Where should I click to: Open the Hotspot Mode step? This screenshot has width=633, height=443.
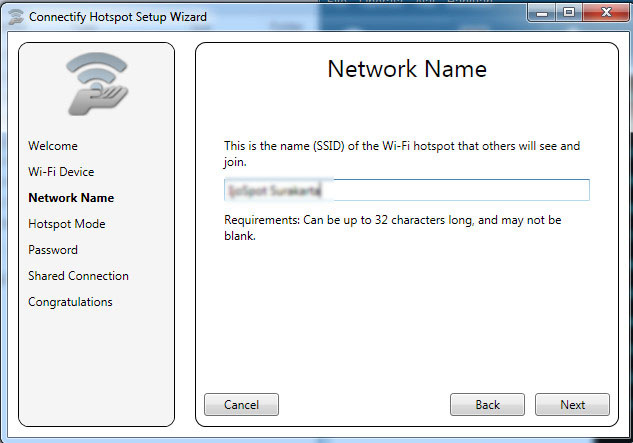(x=67, y=224)
